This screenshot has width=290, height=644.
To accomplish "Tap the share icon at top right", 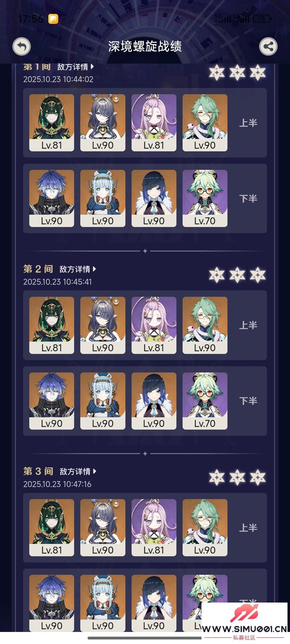I will coord(268,46).
